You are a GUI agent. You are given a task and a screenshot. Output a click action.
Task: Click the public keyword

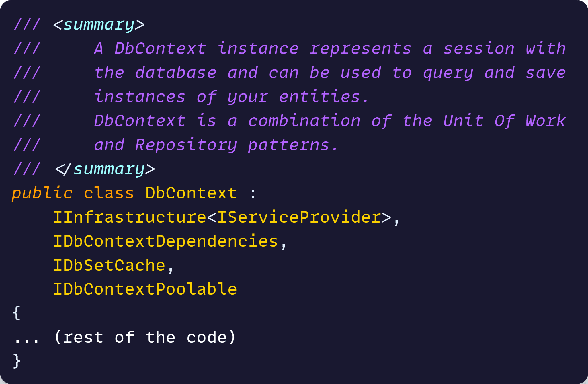(x=42, y=193)
